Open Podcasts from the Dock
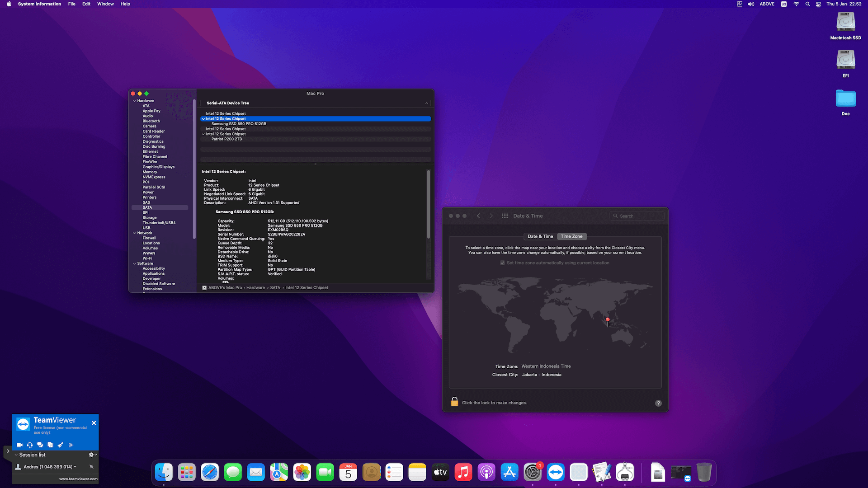Viewport: 868px width, 488px height. tap(486, 473)
